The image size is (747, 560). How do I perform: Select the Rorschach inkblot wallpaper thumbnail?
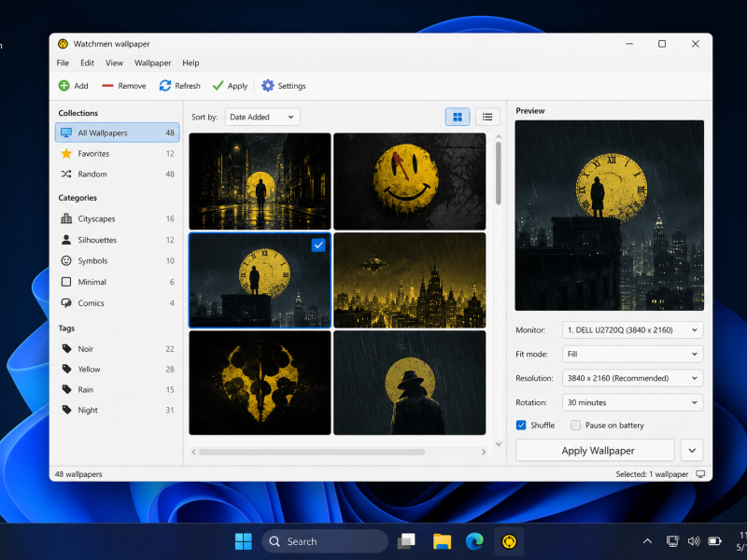[x=260, y=383]
